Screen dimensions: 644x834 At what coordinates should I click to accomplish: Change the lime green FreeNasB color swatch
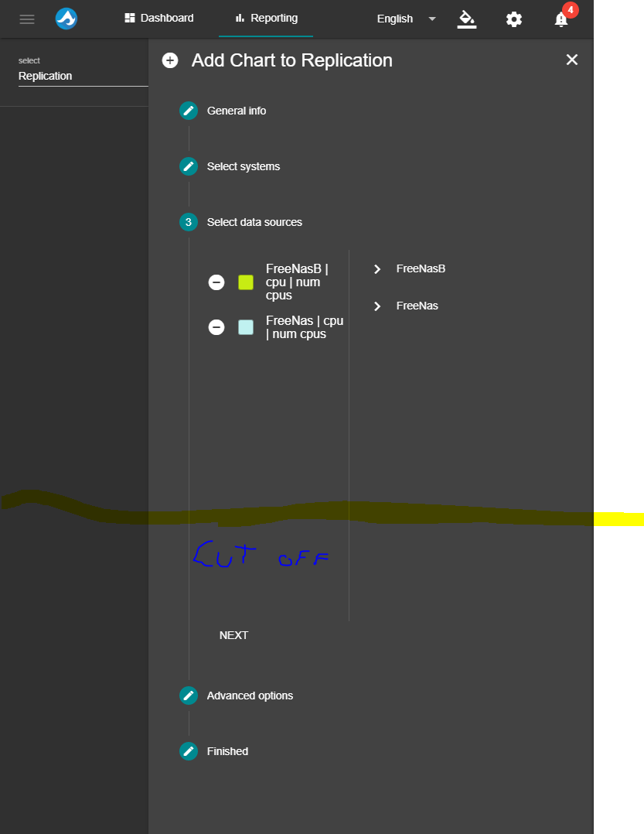(x=246, y=282)
